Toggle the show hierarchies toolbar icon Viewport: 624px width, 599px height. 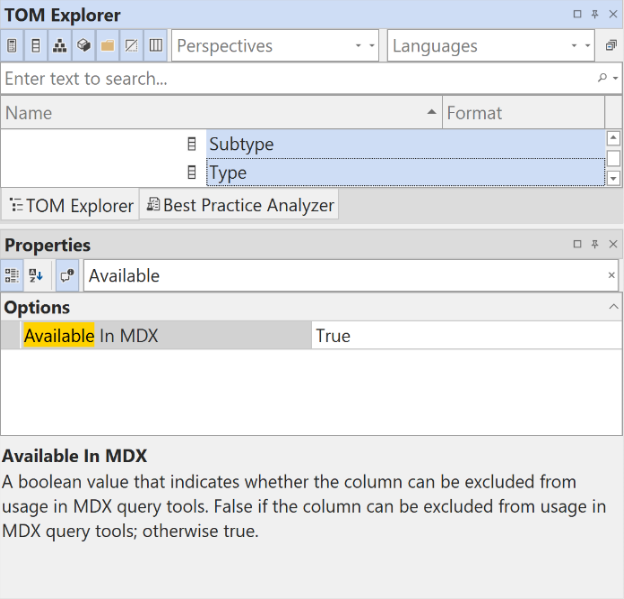point(60,46)
